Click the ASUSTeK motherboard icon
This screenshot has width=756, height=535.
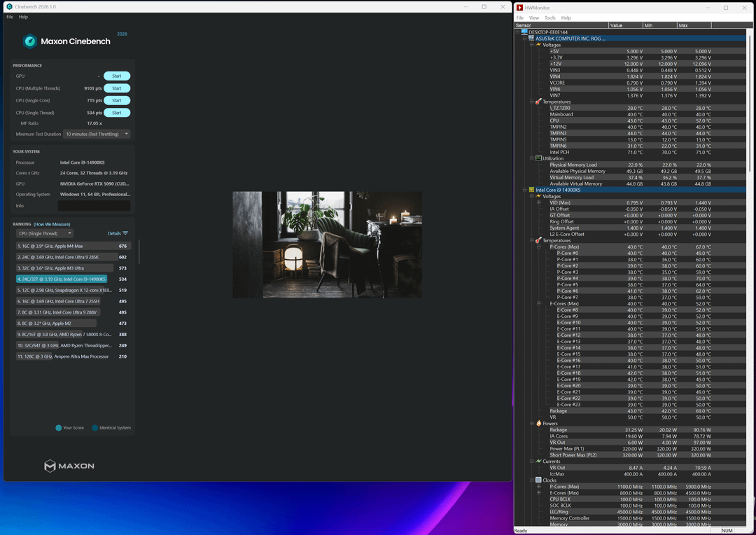531,39
